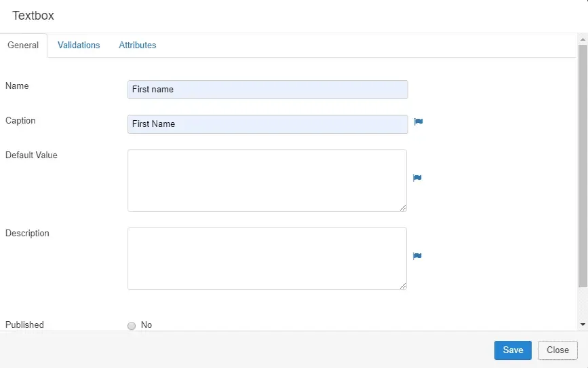Image resolution: width=588 pixels, height=368 pixels.
Task: Click the Default Value field label
Action: coord(31,155)
